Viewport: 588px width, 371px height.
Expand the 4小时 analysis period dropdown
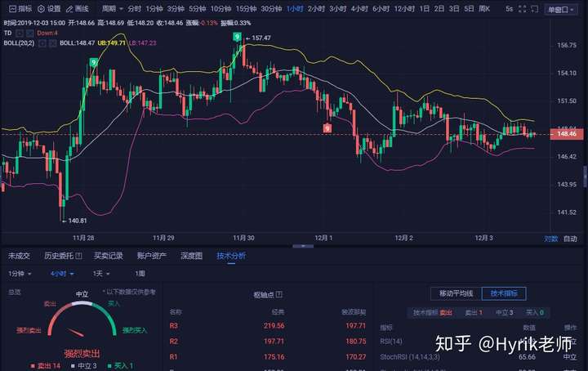click(x=62, y=274)
